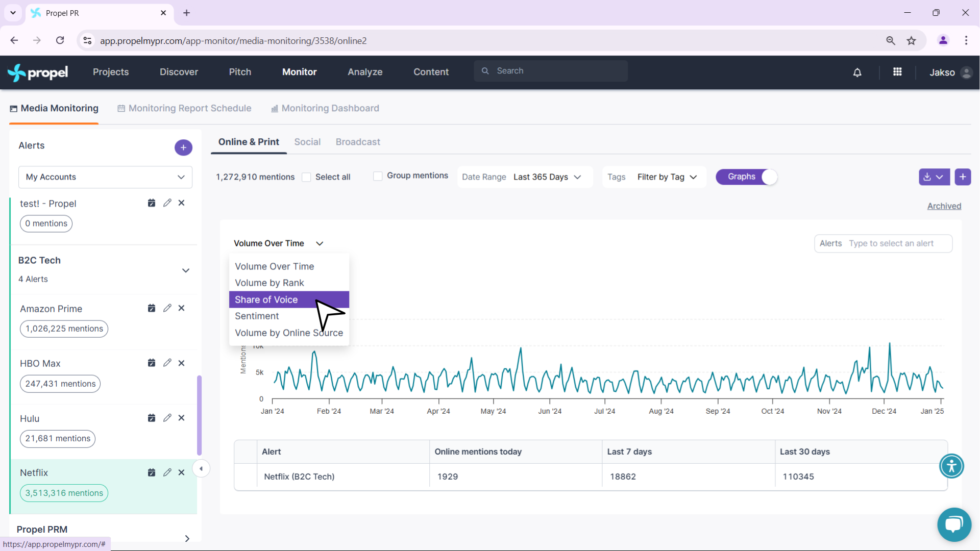Image resolution: width=980 pixels, height=551 pixels.
Task: Collapse the alerts sidebar panel
Action: [201, 469]
